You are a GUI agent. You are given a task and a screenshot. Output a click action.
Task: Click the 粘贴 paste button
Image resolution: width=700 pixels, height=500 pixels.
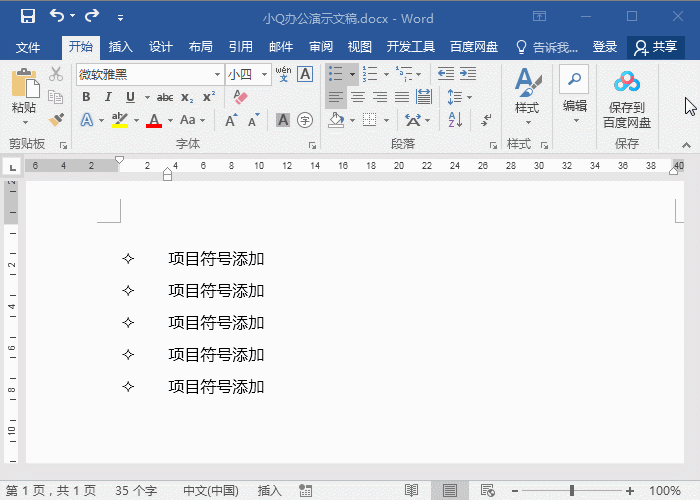point(25,96)
